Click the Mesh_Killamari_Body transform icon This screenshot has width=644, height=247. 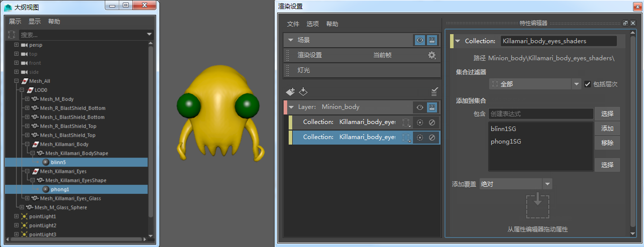35,144
